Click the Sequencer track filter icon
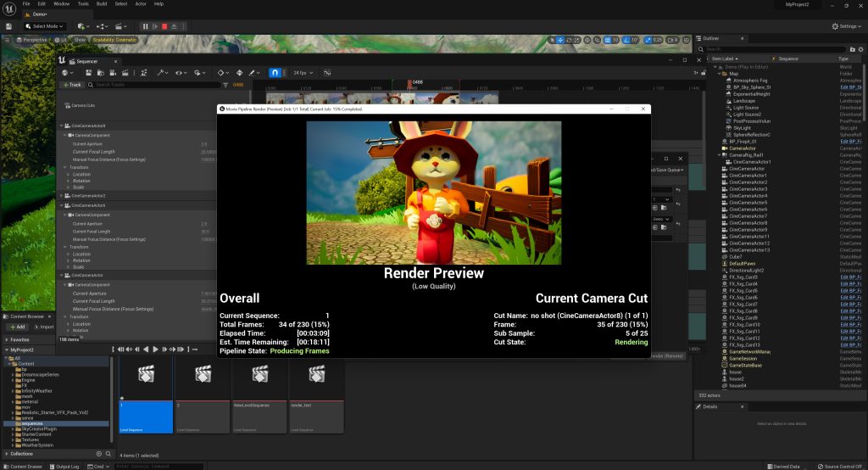Image resolution: width=868 pixels, height=470 pixels. pos(225,85)
